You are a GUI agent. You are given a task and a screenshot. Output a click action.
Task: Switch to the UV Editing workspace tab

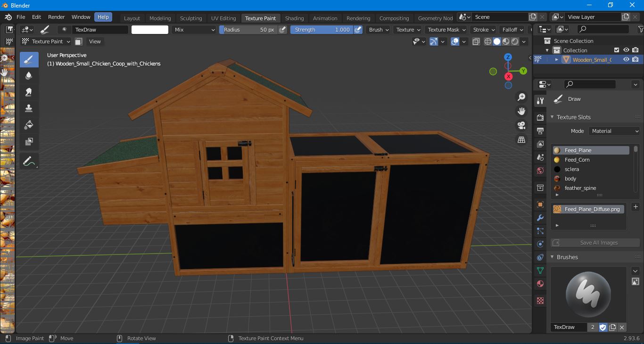pyautogui.click(x=223, y=18)
